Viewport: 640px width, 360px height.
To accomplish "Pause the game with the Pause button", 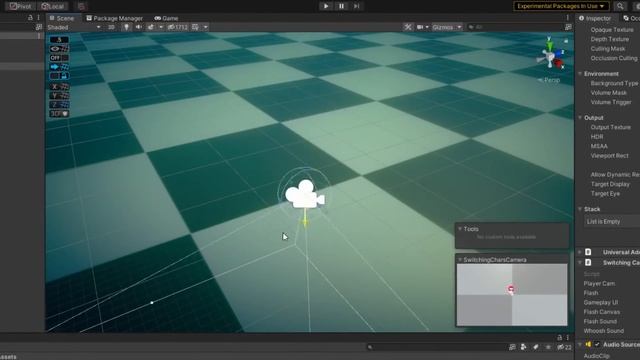I will [x=341, y=6].
